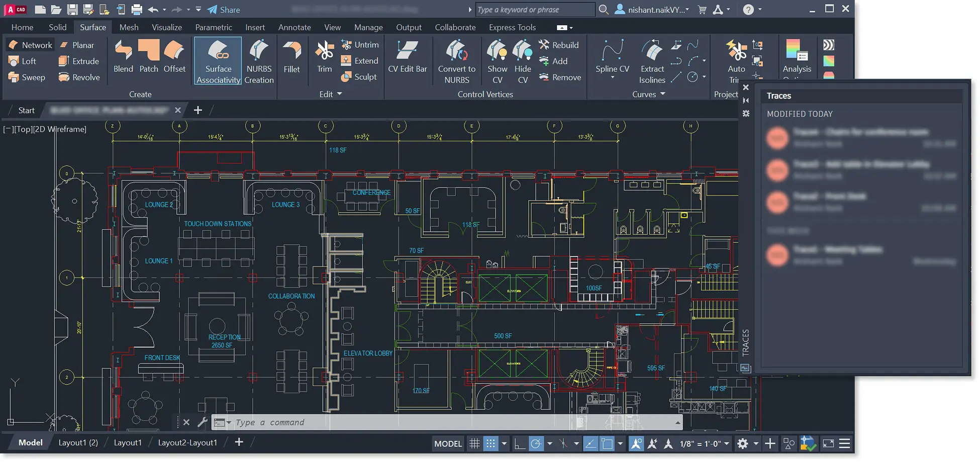Toggle Surface Associativity on the ribbon
The width and height of the screenshot is (980, 463).
pyautogui.click(x=218, y=61)
